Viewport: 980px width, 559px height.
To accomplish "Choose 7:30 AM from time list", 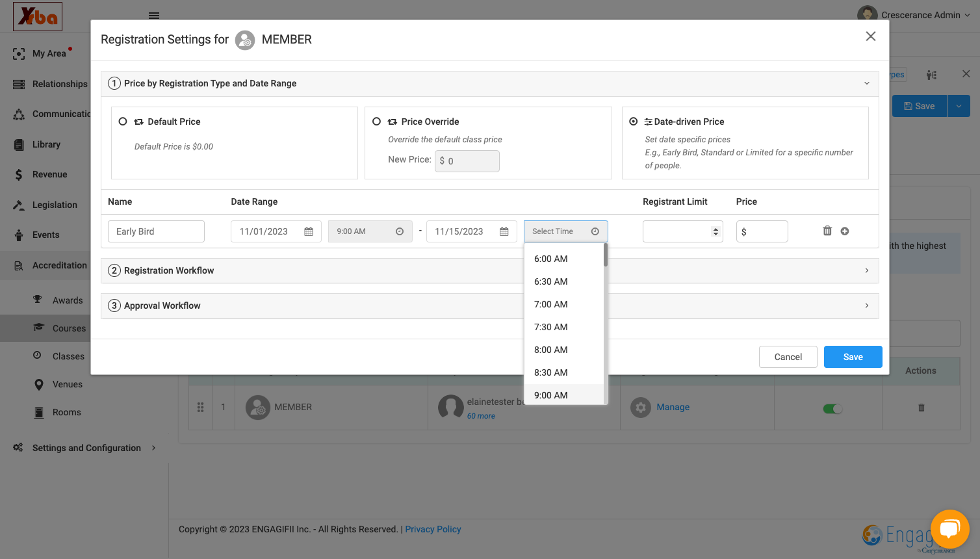I will 551,327.
